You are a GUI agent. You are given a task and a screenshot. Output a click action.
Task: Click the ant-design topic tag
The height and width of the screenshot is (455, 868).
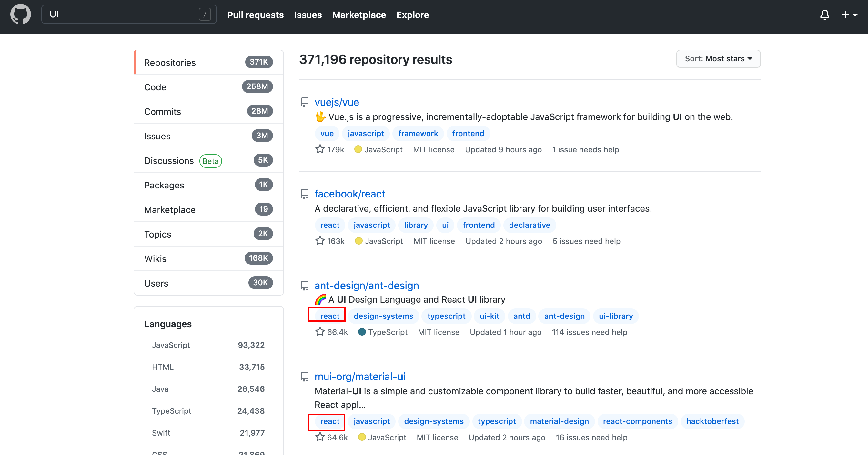pos(564,316)
